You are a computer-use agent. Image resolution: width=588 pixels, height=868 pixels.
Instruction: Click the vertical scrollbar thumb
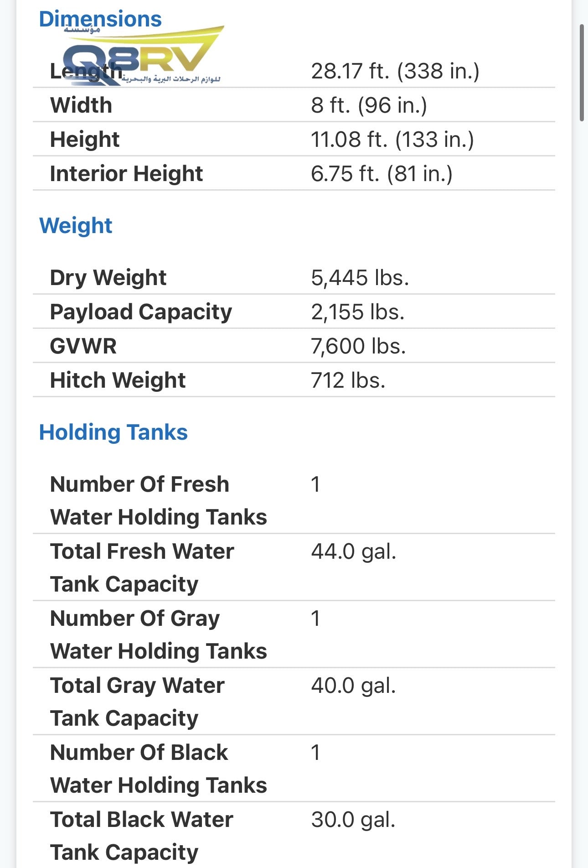click(582, 73)
